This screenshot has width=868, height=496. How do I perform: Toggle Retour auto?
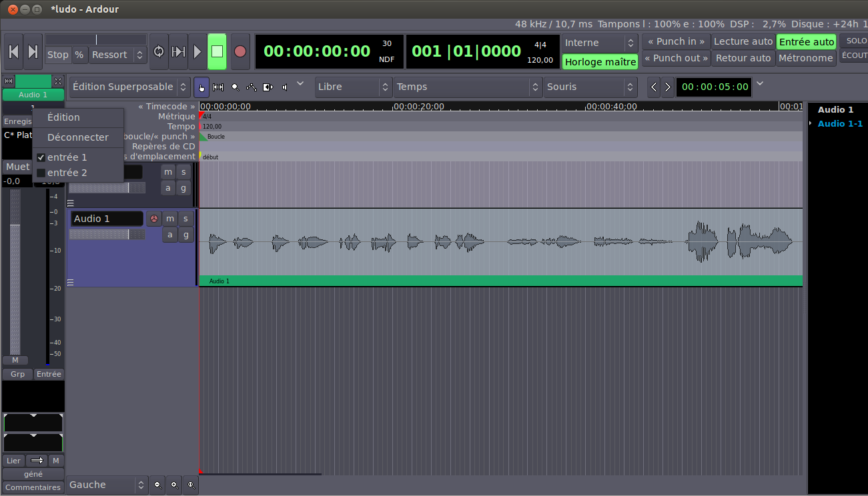point(743,58)
